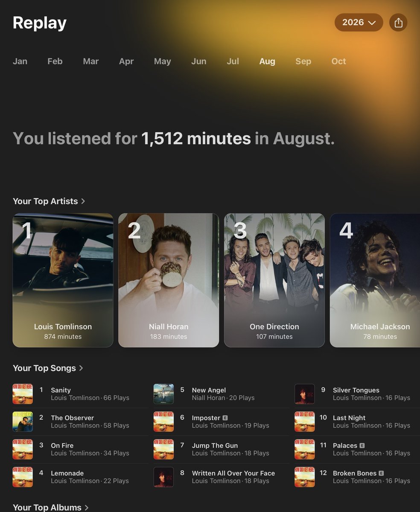Play the song title Palaces
This screenshot has width=420, height=512.
(345, 445)
